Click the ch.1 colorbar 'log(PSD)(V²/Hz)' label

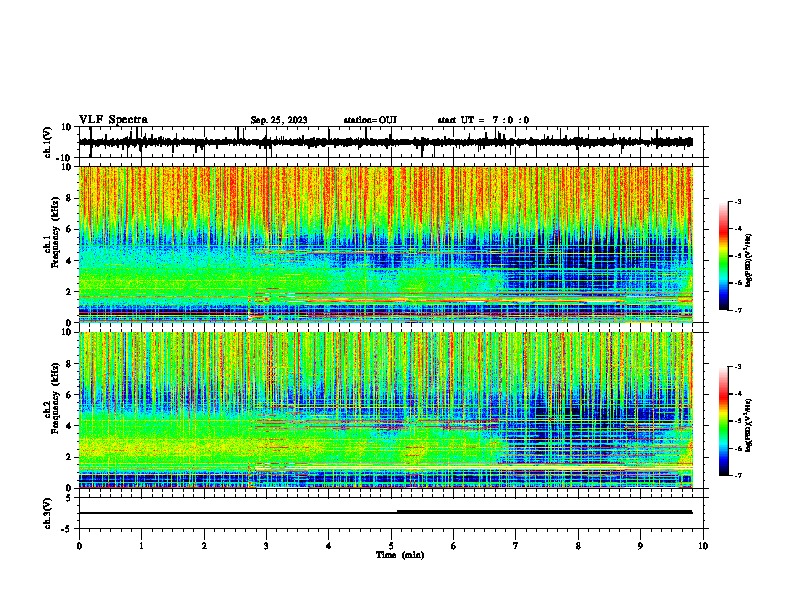[749, 261]
